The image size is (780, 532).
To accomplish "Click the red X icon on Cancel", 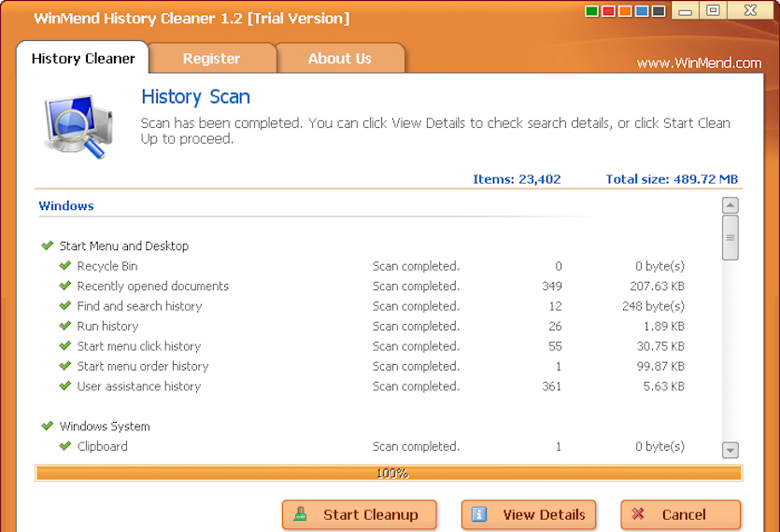I will coord(638,514).
